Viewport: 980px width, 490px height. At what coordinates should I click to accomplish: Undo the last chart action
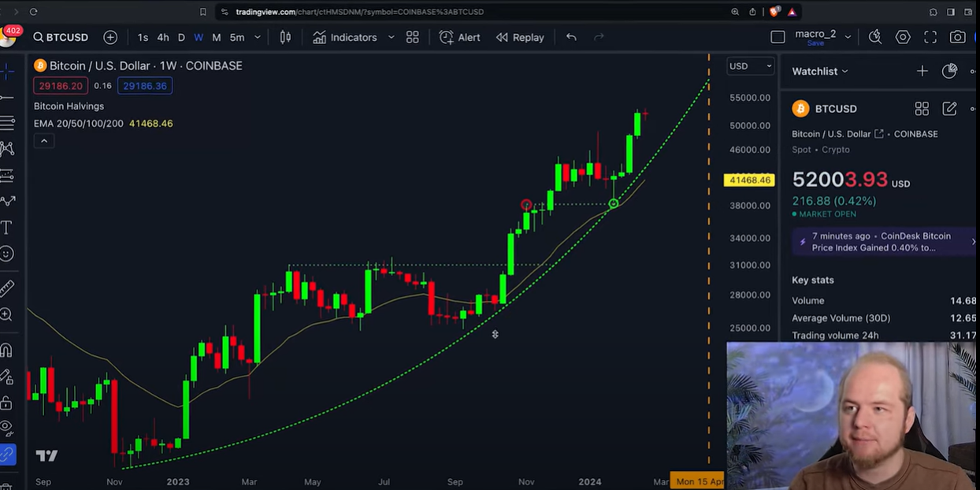(x=571, y=37)
